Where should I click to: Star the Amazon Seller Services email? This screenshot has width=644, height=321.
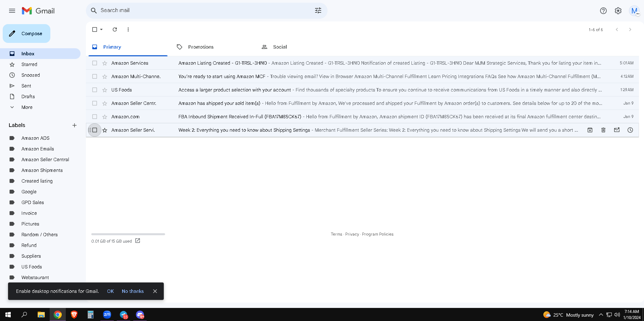pos(105,130)
